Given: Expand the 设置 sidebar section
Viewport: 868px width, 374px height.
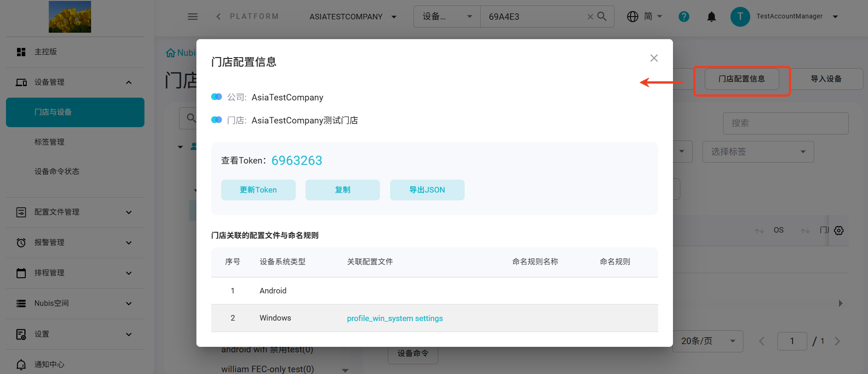Looking at the screenshot, I should (x=129, y=334).
